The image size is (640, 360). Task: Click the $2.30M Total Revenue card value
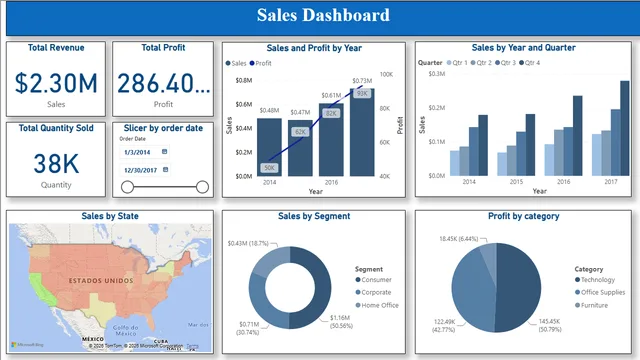(x=56, y=83)
